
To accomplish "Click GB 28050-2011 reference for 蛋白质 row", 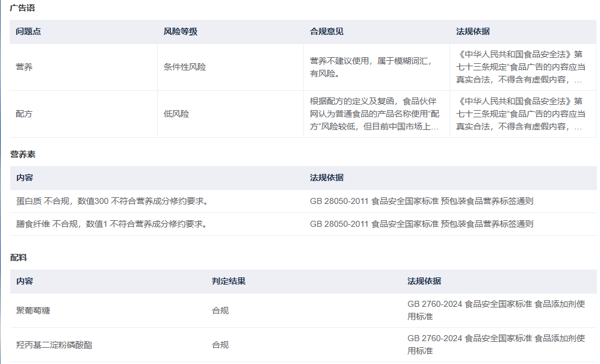I will tap(421, 201).
